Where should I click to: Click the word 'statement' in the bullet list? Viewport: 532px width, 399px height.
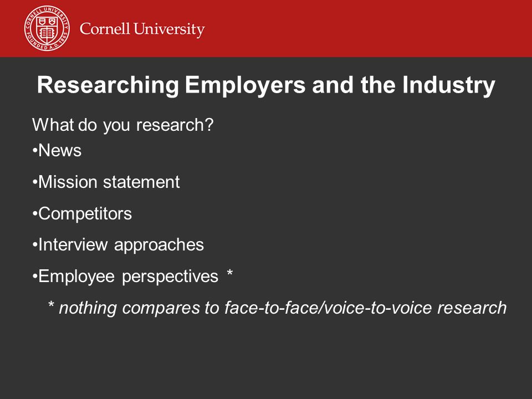[141, 182]
